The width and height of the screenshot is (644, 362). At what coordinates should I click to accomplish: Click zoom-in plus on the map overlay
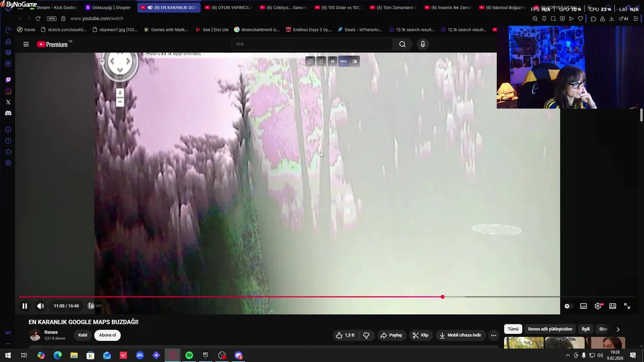click(120, 93)
